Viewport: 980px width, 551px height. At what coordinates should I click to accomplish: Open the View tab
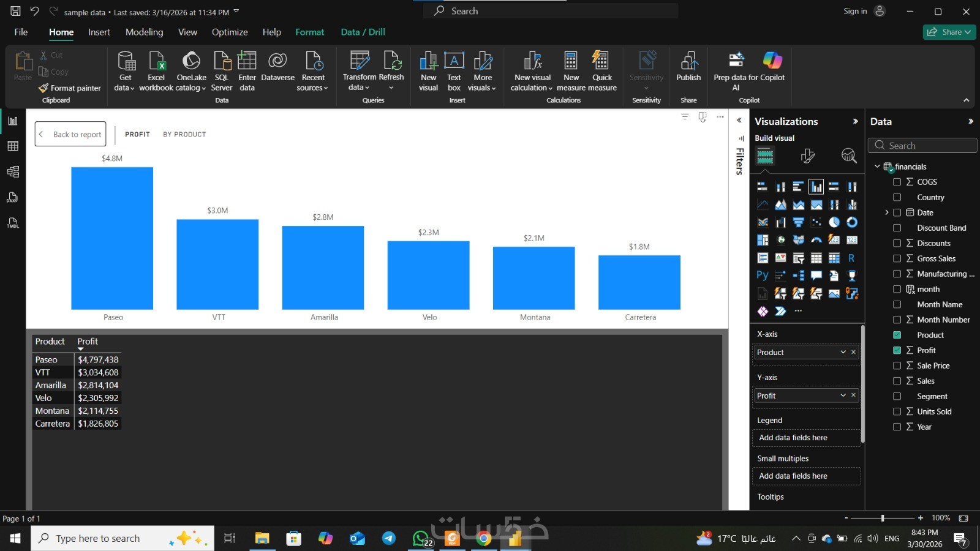pyautogui.click(x=187, y=32)
